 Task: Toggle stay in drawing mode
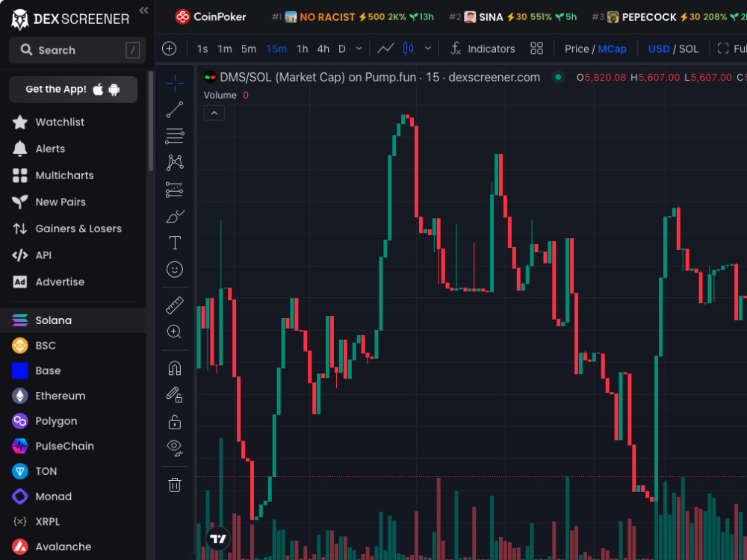pyautogui.click(x=175, y=395)
